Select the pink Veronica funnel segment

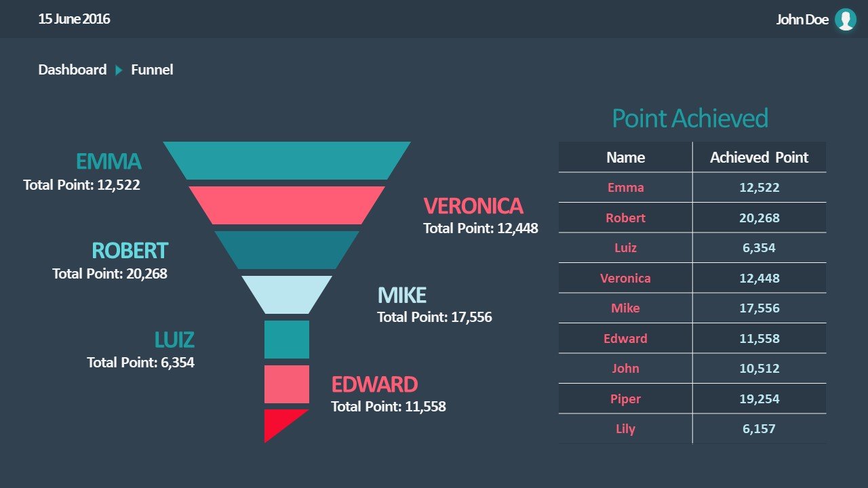286,205
